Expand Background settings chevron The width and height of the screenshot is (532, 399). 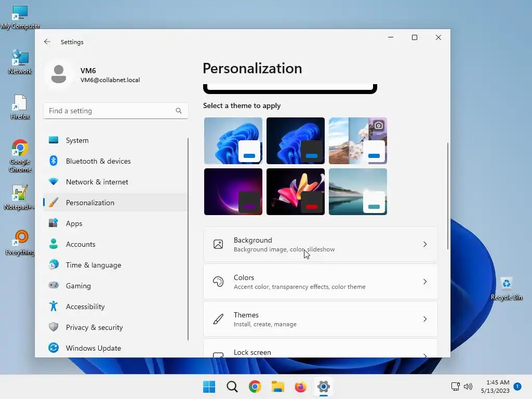tap(425, 244)
